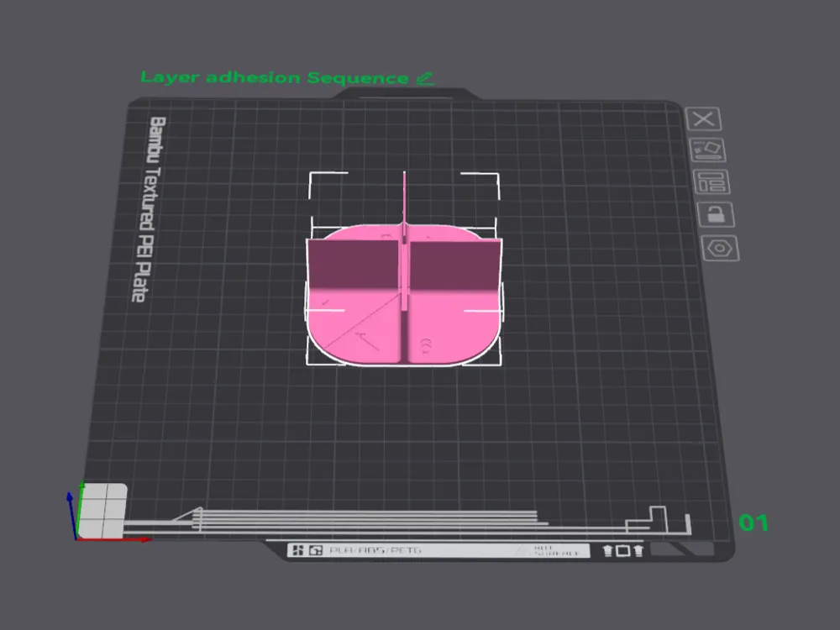Select the auto-orient plate icon
This screenshot has width=840, height=630.
pos(710,149)
